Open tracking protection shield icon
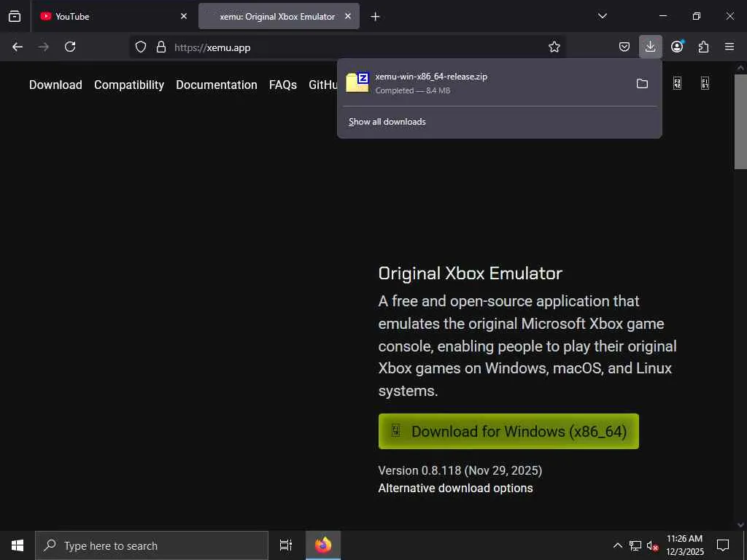This screenshot has height=560, width=747. 141,47
